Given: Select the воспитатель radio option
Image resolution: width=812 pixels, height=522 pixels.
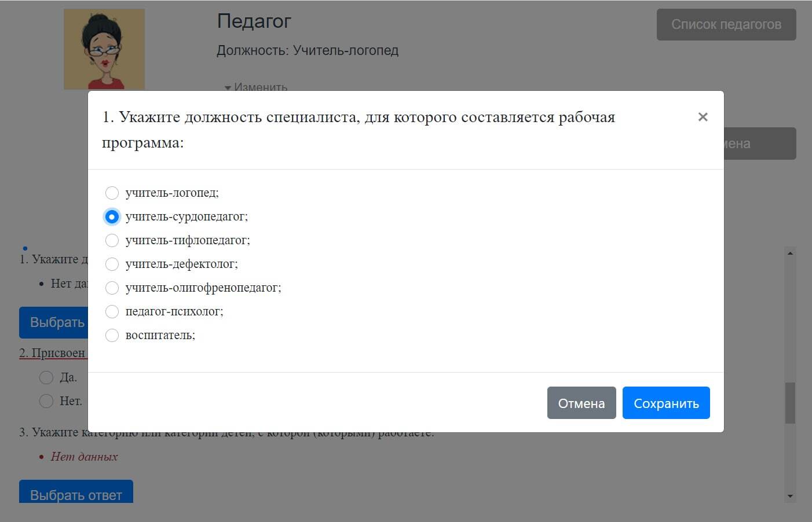Looking at the screenshot, I should [x=112, y=335].
